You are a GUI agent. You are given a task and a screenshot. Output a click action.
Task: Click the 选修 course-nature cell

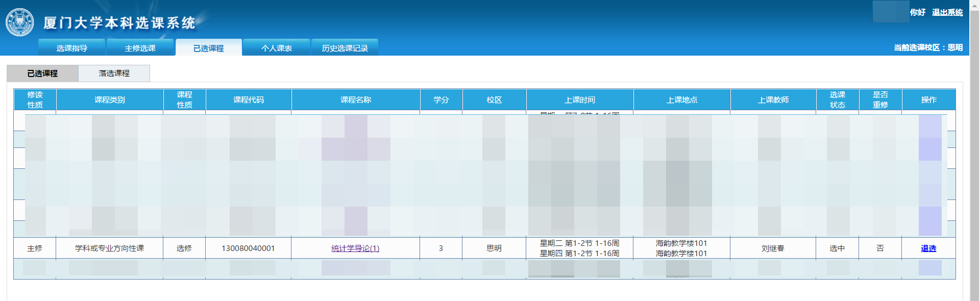click(184, 248)
